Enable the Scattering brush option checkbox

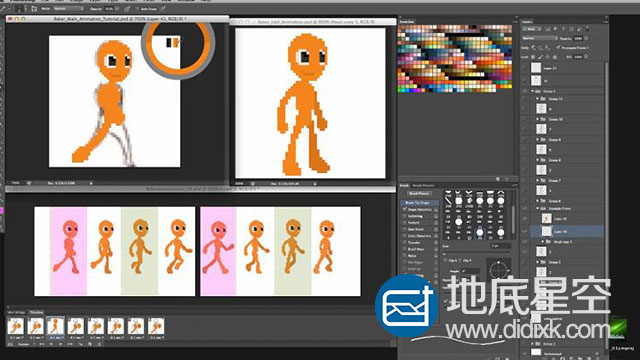[404, 216]
